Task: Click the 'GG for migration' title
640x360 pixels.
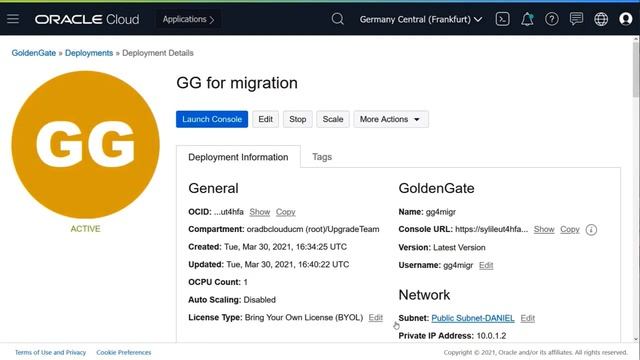Action: (x=237, y=83)
